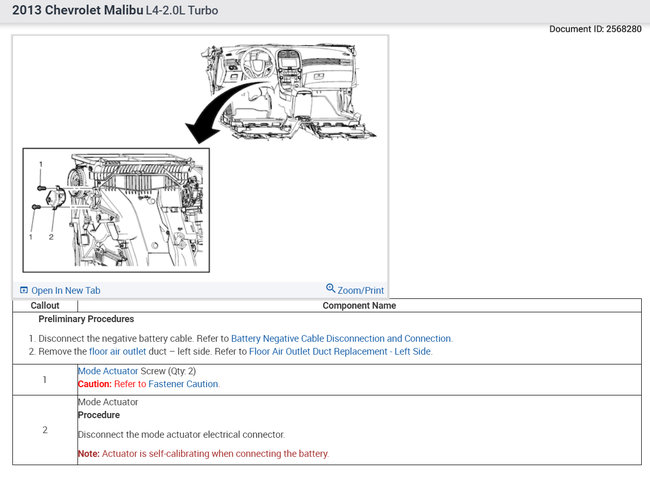
Task: Open Floor Air Outlet Duct Replacement - Left Side
Action: (x=340, y=351)
